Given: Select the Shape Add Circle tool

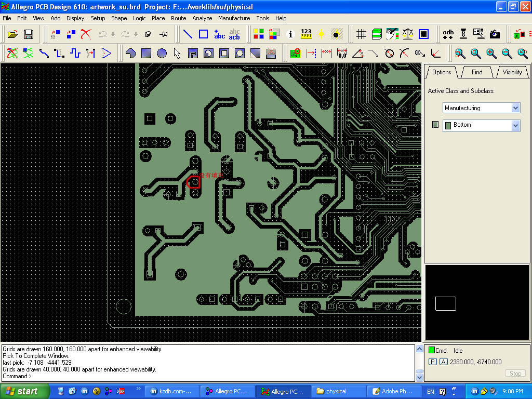Looking at the screenshot, I should point(162,53).
